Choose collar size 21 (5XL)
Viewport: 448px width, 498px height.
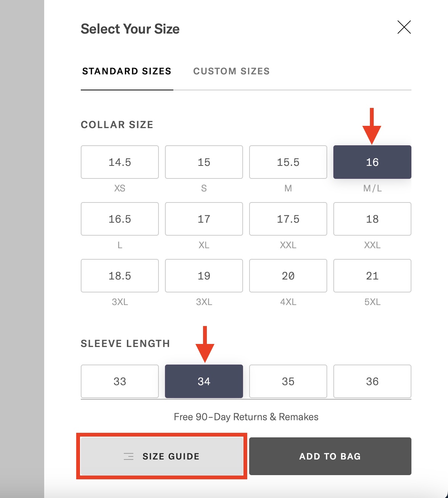(372, 276)
